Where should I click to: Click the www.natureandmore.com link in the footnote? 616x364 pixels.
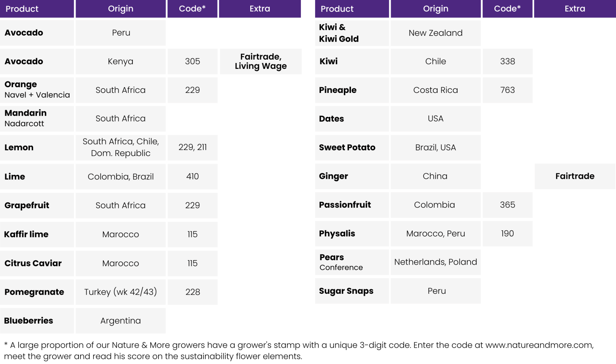(x=539, y=345)
